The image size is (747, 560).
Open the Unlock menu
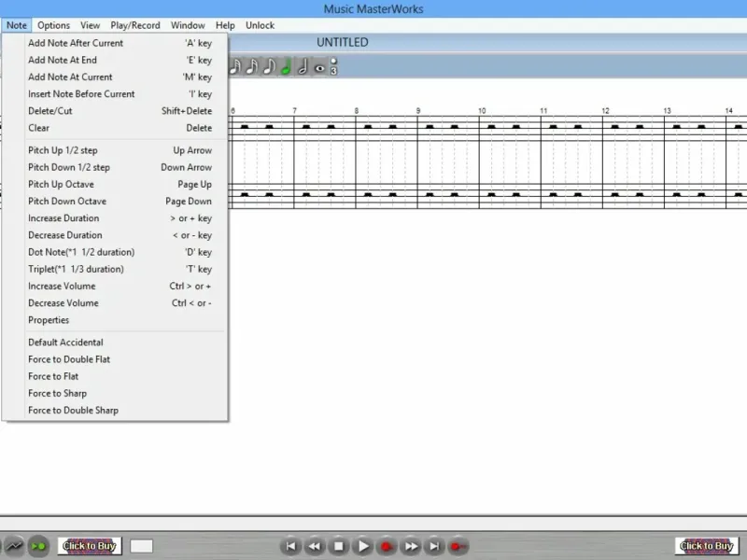(261, 25)
